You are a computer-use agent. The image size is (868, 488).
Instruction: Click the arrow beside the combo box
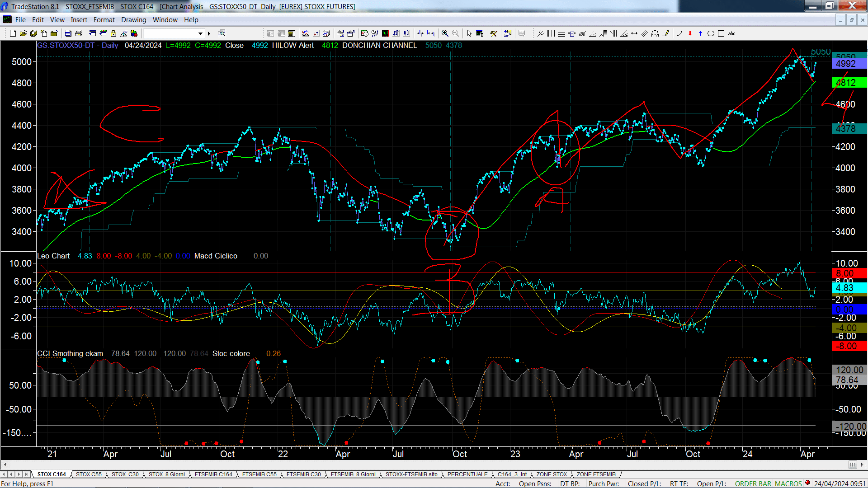[x=209, y=33]
